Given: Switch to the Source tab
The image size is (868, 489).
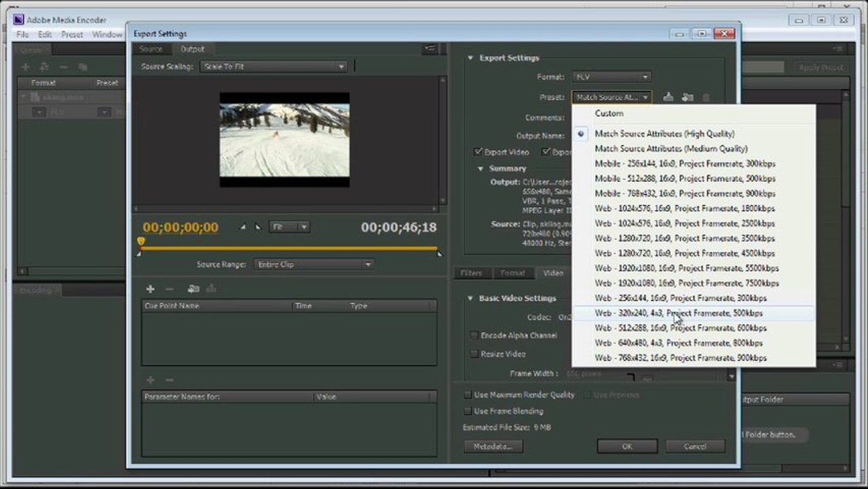Looking at the screenshot, I should tap(151, 49).
